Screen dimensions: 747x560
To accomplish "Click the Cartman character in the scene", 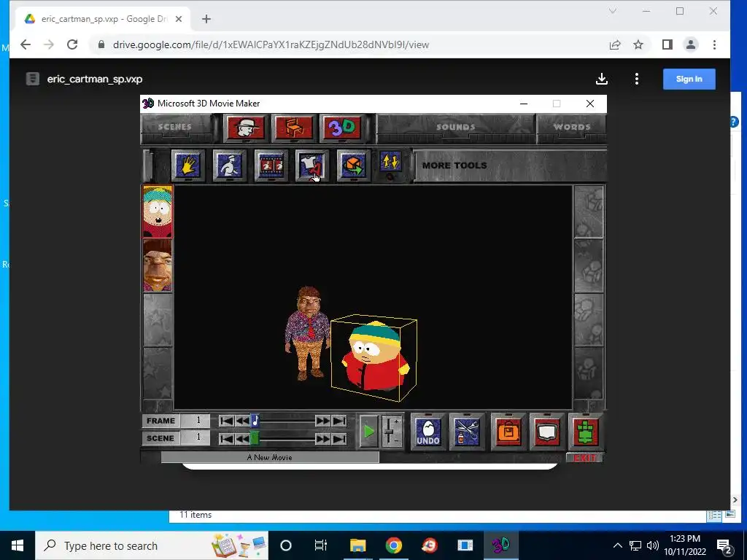I will pyautogui.click(x=375, y=356).
